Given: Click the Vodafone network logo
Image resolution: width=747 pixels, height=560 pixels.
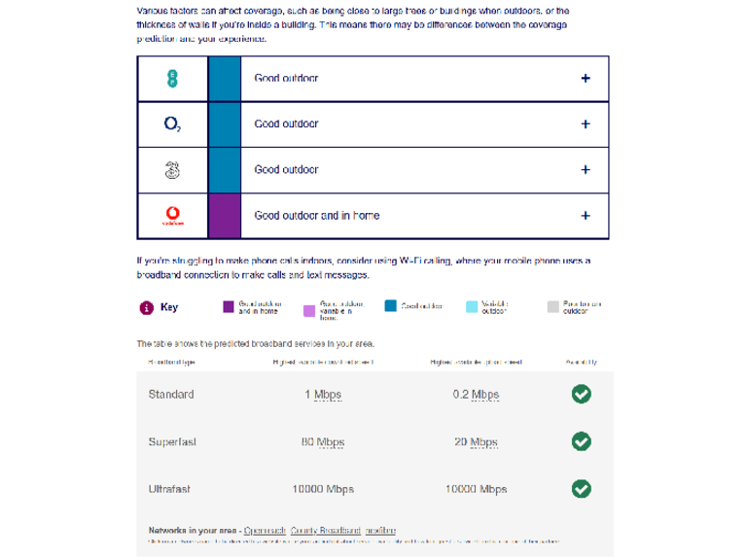Looking at the screenshot, I should [172, 216].
